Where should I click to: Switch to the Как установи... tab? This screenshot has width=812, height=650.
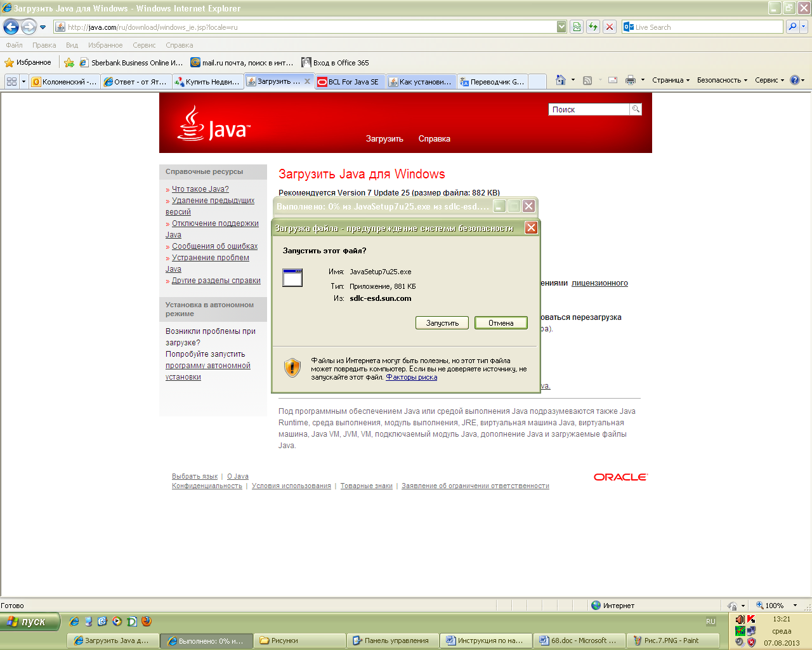[421, 81]
